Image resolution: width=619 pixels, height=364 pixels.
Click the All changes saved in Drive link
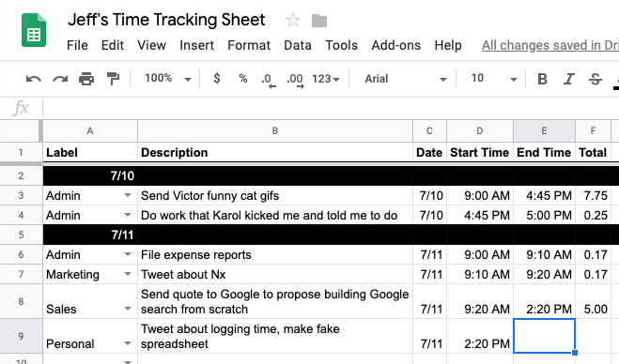point(550,45)
